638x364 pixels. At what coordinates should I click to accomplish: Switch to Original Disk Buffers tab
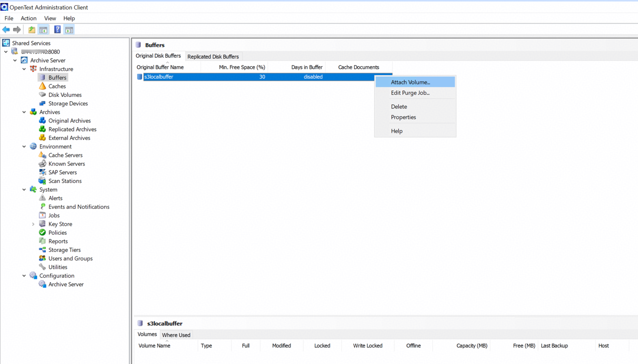158,56
